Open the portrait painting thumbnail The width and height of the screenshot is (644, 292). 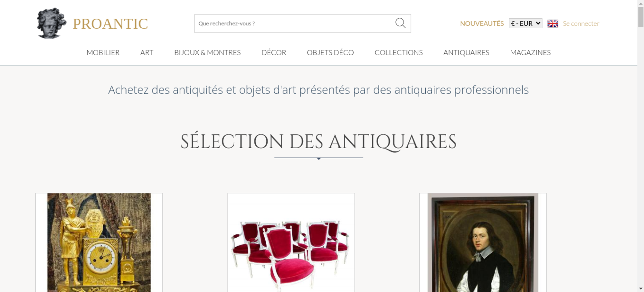click(x=483, y=242)
